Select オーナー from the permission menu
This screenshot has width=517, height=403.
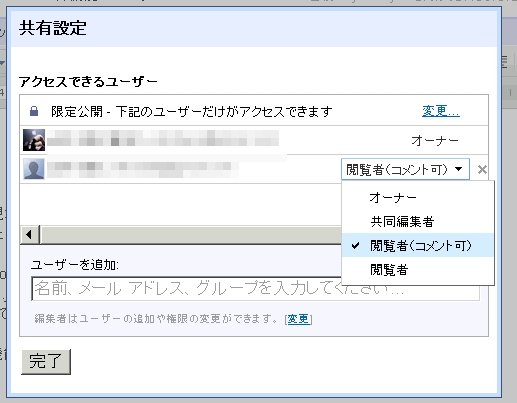[417, 198]
